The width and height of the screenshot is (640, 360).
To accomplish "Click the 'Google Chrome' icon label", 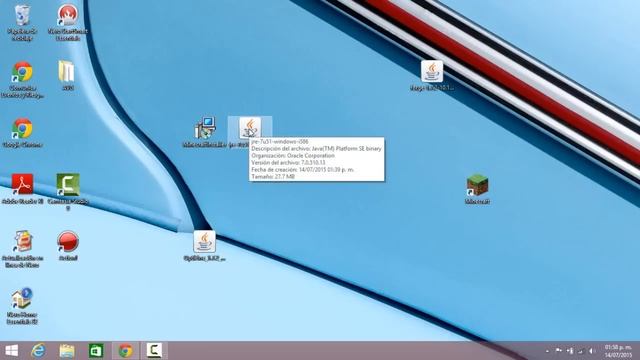I will click(22, 145).
